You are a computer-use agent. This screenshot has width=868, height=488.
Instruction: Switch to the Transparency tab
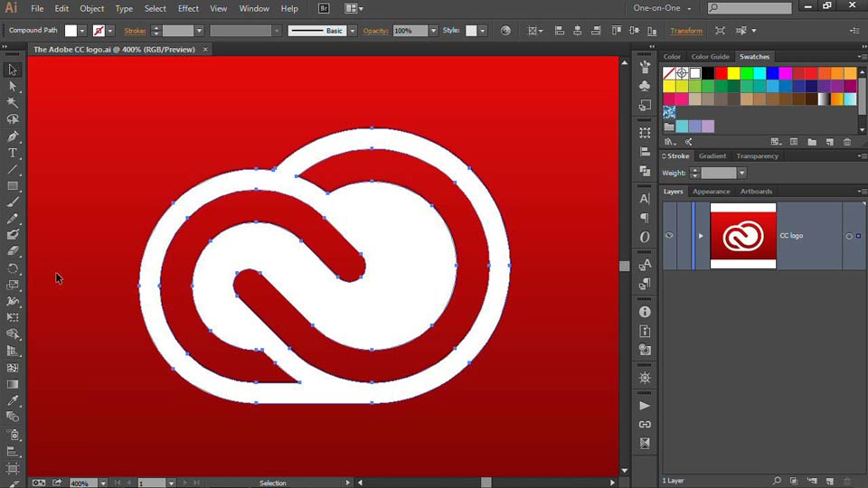click(x=758, y=156)
